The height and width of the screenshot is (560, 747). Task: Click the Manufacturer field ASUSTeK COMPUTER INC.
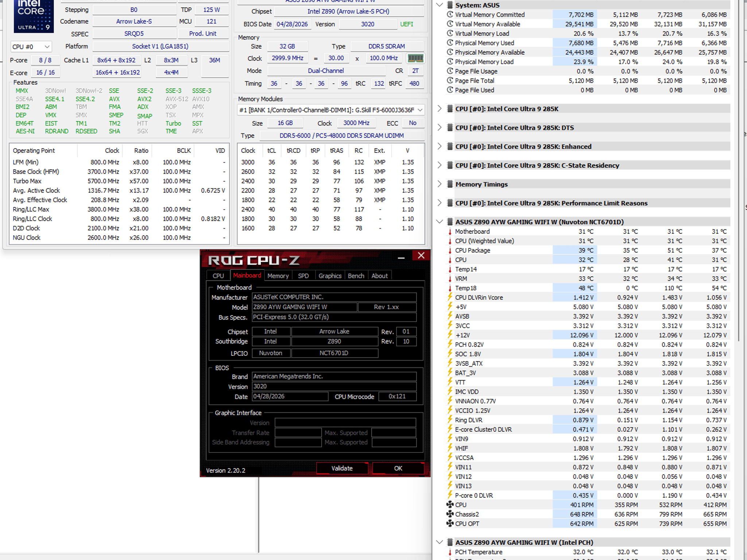(334, 297)
